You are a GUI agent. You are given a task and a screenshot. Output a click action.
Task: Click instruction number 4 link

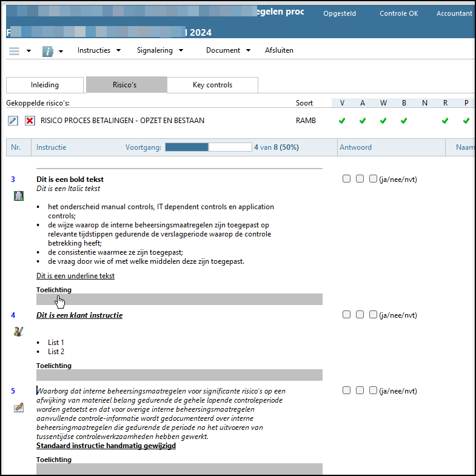(x=13, y=315)
